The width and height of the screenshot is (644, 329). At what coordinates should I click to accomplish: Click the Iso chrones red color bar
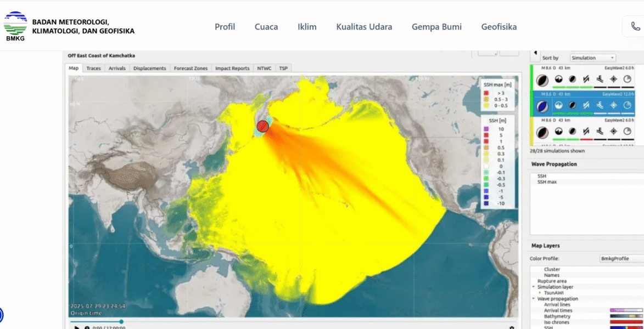627,322
